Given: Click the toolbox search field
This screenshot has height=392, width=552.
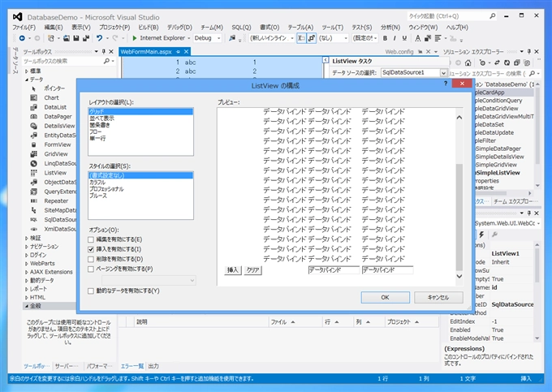Looking at the screenshot, I should (x=63, y=61).
